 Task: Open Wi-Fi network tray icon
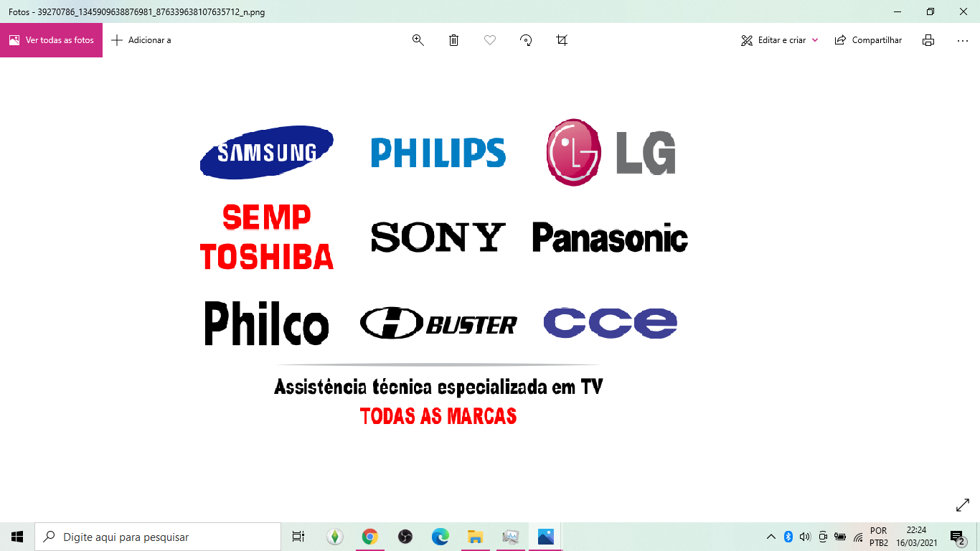coord(858,537)
